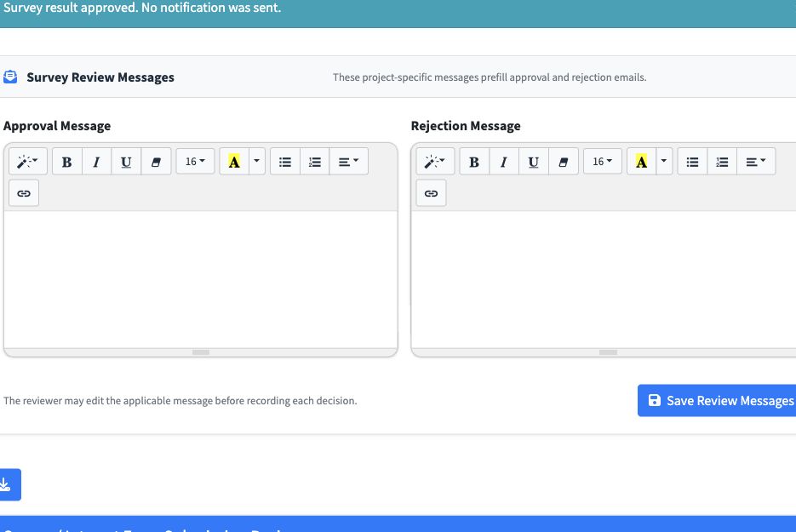The width and height of the screenshot is (796, 532).
Task: Click the blue download icon button
Action: tap(9, 484)
